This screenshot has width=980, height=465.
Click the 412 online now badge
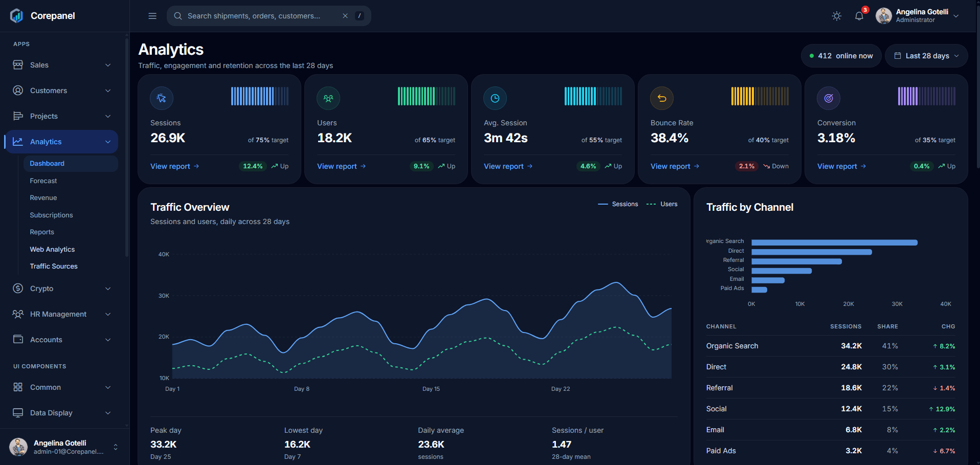click(841, 56)
